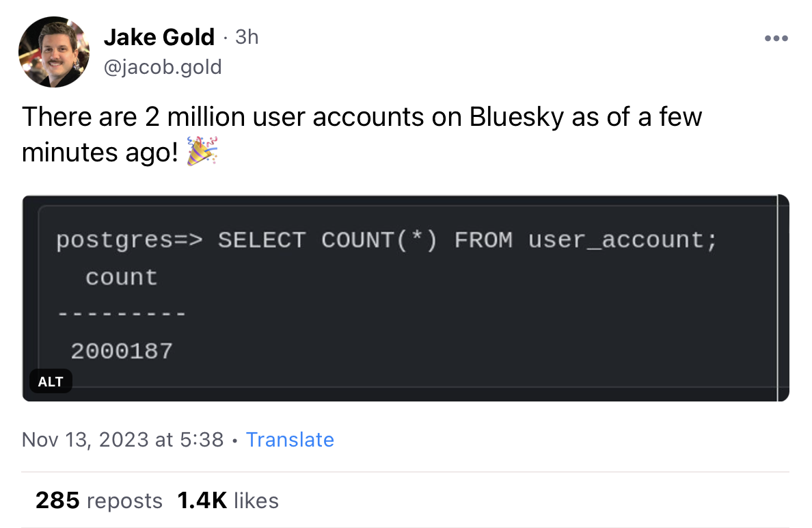Click the word Bluesky in the post
The width and height of the screenshot is (812, 528).
516,116
